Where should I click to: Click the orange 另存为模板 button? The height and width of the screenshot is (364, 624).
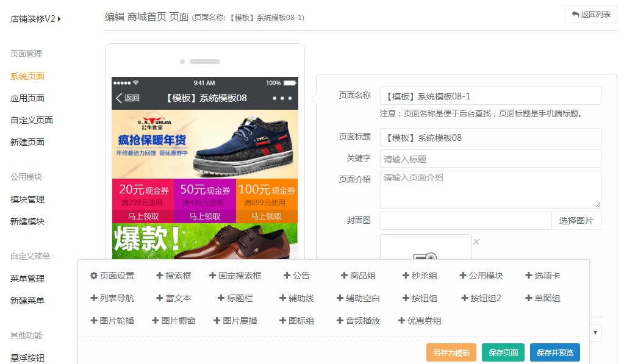(451, 352)
